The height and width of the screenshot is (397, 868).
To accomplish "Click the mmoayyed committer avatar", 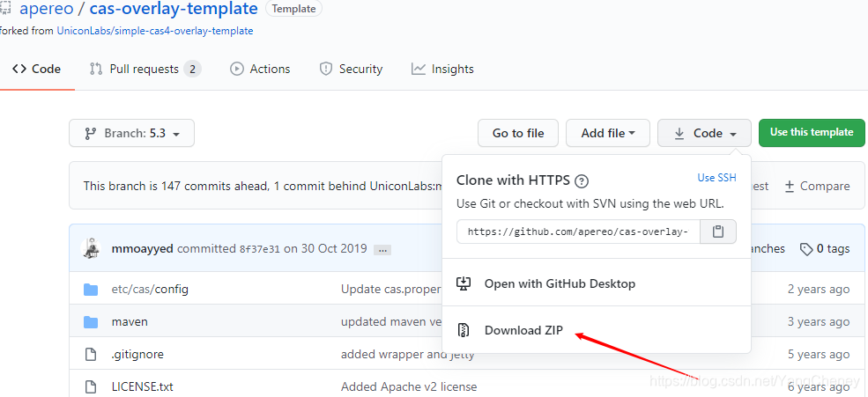I will [92, 249].
